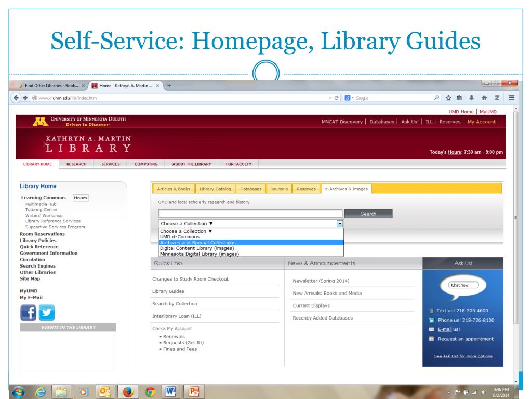Open the Library Guides quick link

[x=168, y=291]
